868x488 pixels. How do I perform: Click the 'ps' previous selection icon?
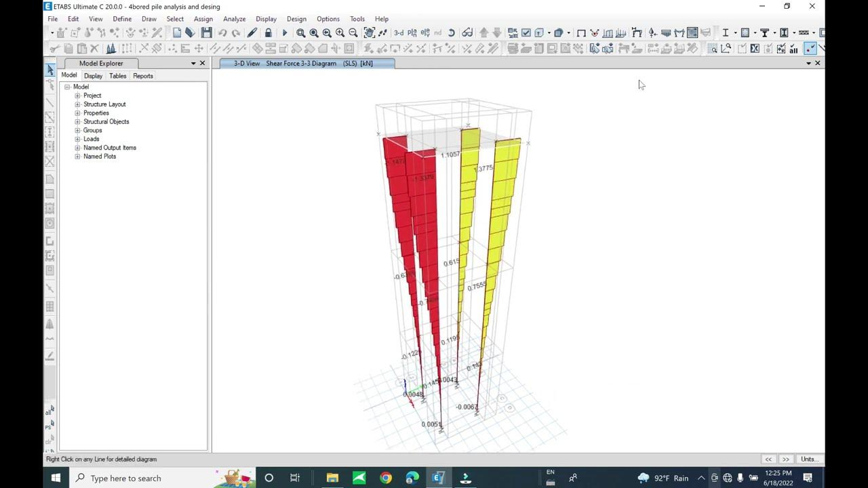click(x=50, y=426)
